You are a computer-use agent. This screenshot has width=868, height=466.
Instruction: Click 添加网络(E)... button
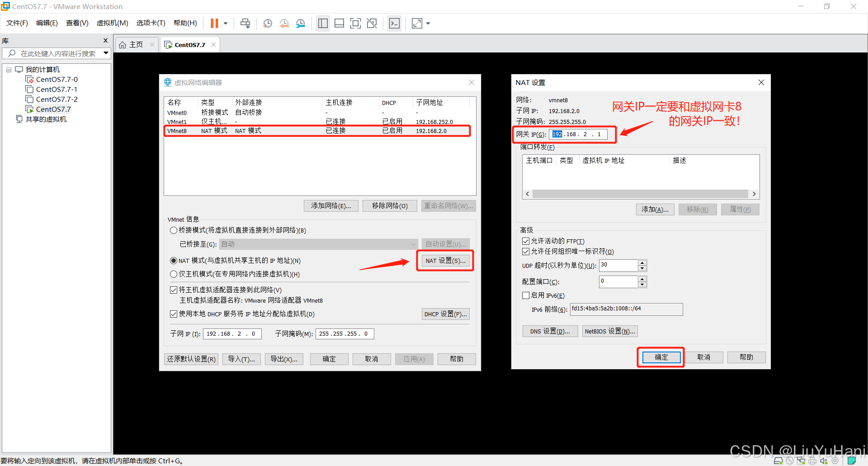point(331,206)
